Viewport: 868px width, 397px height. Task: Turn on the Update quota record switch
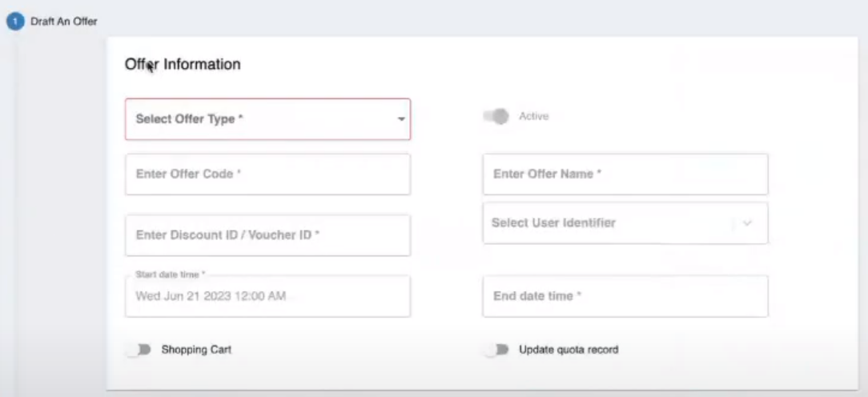(x=498, y=350)
